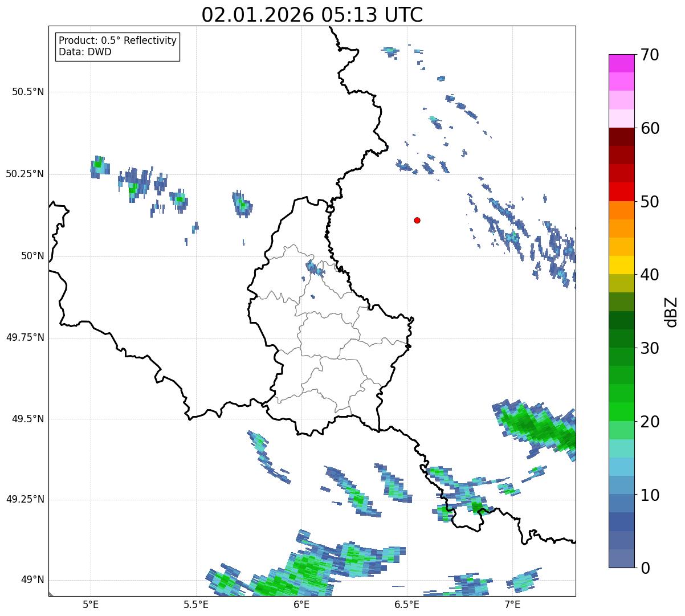
Task: Click the 50.25°N latitude label
Action: (x=25, y=174)
